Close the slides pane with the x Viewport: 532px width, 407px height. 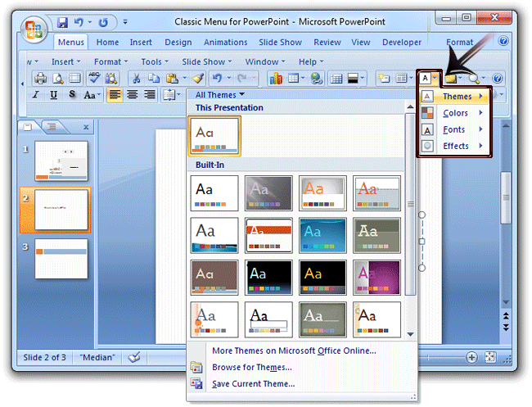click(x=86, y=127)
